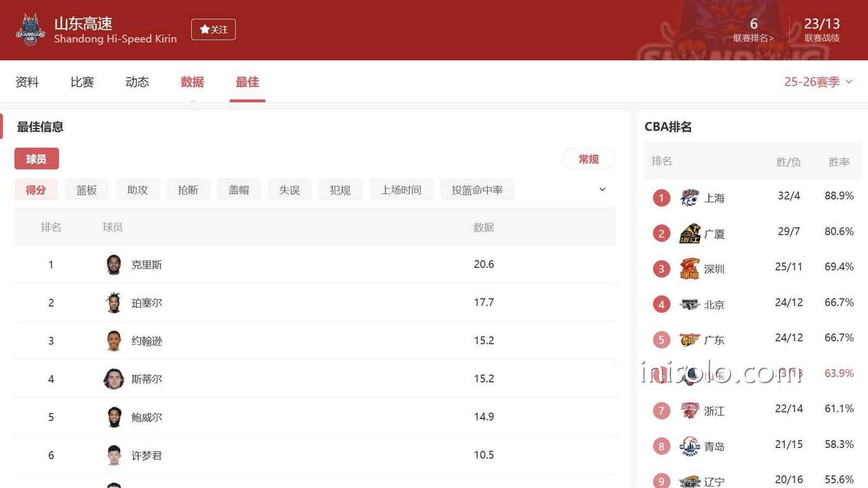Open player name 鲍威尔
The height and width of the screenshot is (488, 868).
146,417
